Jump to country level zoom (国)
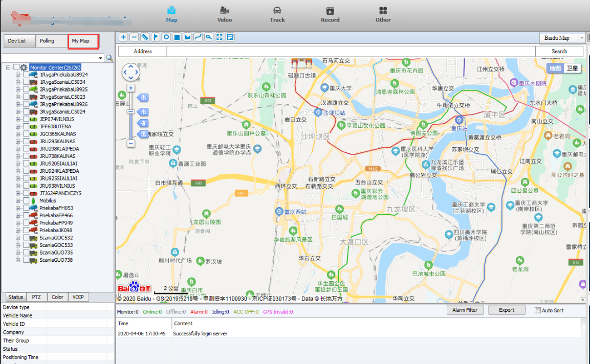Image resolution: width=590 pixels, height=364 pixels. click(x=143, y=134)
